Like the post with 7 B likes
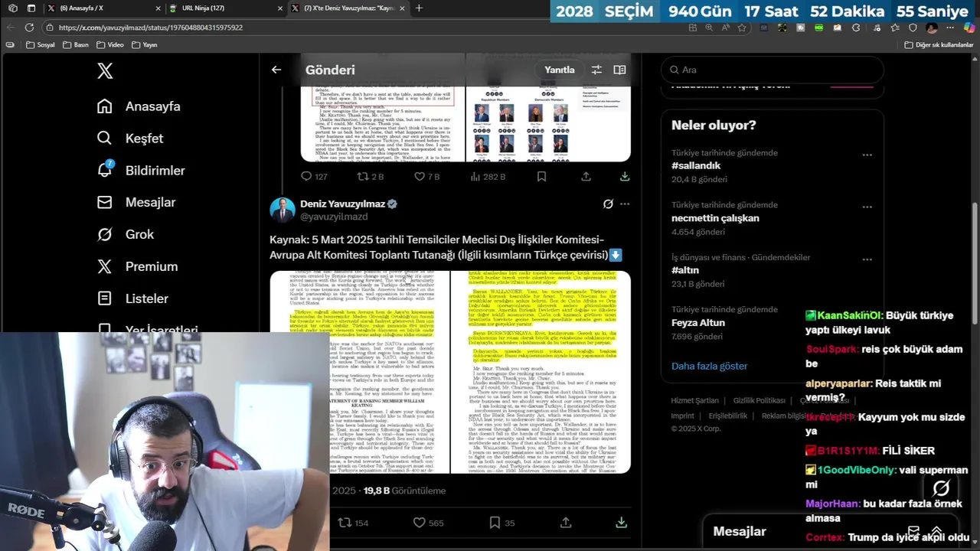 tap(426, 176)
